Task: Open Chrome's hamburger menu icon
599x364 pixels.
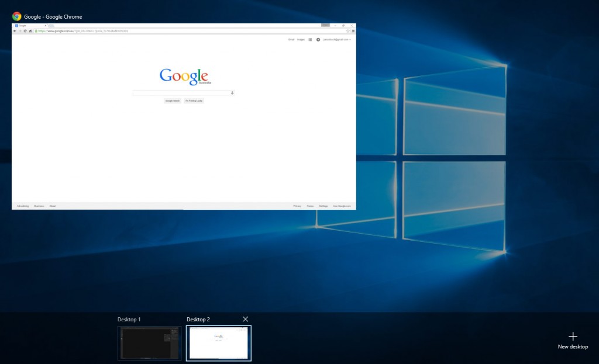Action: click(353, 30)
